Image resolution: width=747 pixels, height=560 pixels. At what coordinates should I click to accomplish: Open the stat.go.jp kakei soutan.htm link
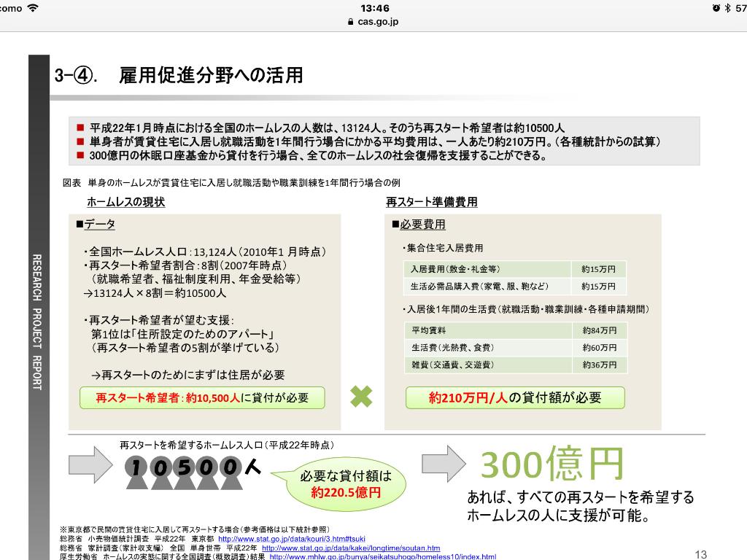(x=351, y=548)
